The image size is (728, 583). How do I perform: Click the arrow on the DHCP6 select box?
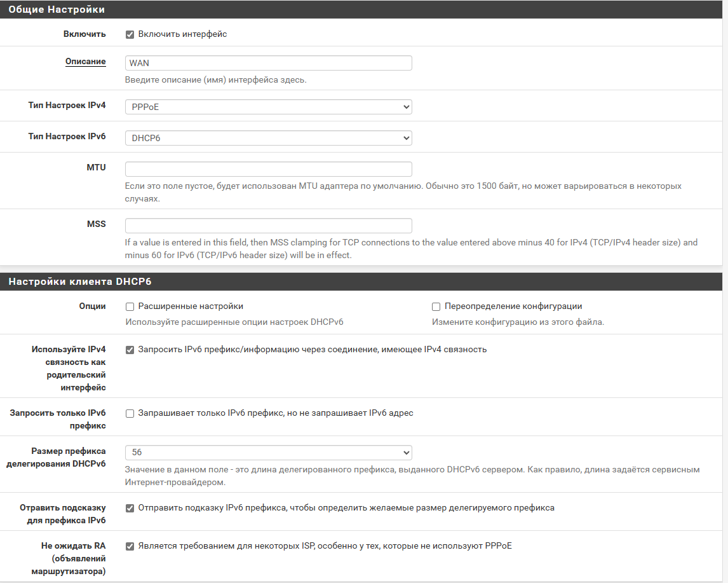[x=407, y=138]
